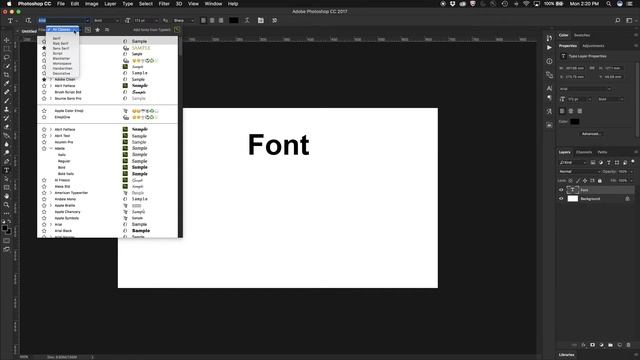The width and height of the screenshot is (640, 360).
Task: Show favorite fonts filter star
Action: pos(97,30)
